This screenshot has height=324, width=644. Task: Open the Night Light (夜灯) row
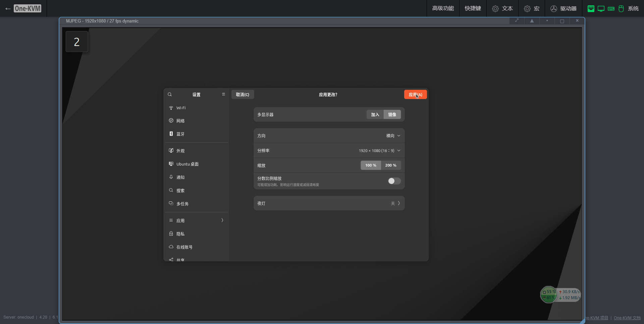point(329,203)
